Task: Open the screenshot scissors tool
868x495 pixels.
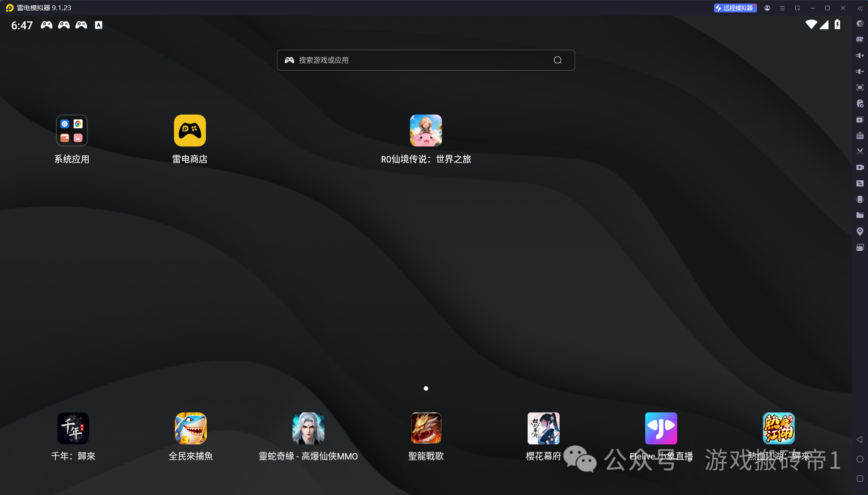Action: click(x=860, y=151)
